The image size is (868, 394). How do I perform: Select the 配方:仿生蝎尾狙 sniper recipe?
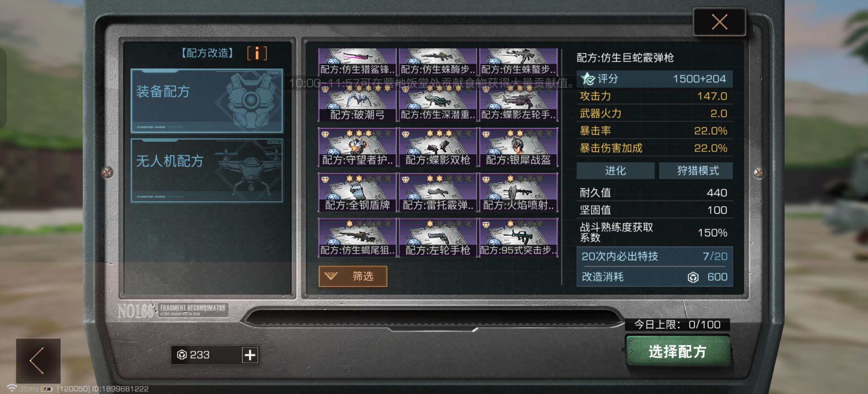pos(357,237)
